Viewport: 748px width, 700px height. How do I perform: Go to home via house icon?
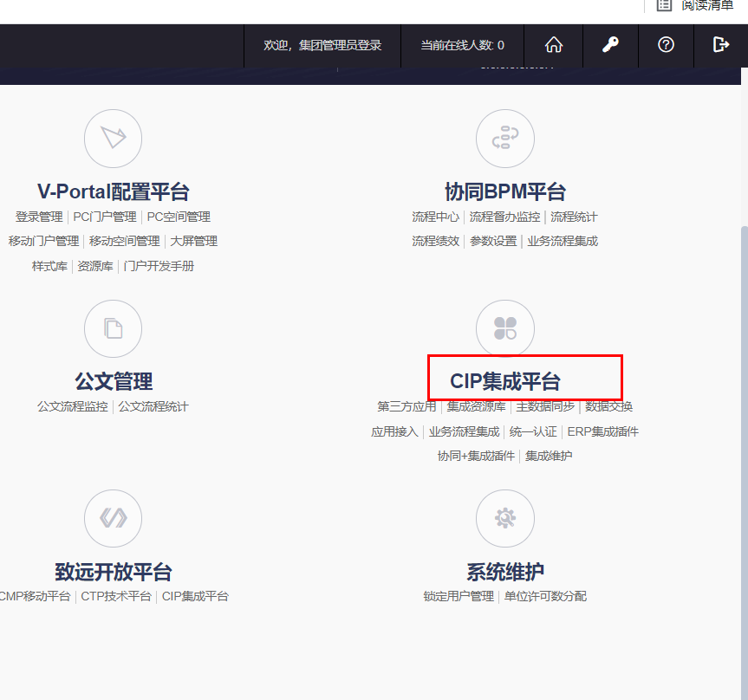tap(553, 45)
